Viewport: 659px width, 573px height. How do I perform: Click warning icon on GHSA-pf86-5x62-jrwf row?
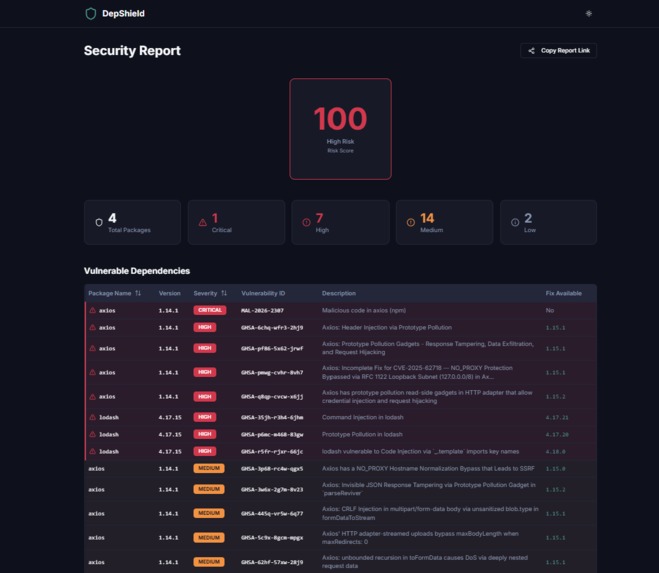click(x=92, y=348)
